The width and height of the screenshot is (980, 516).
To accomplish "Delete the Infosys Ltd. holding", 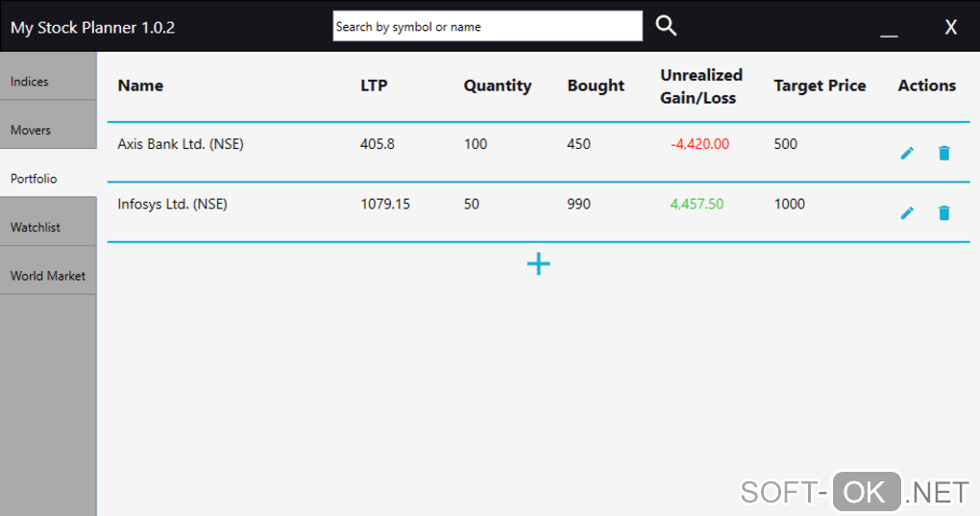I will [943, 212].
